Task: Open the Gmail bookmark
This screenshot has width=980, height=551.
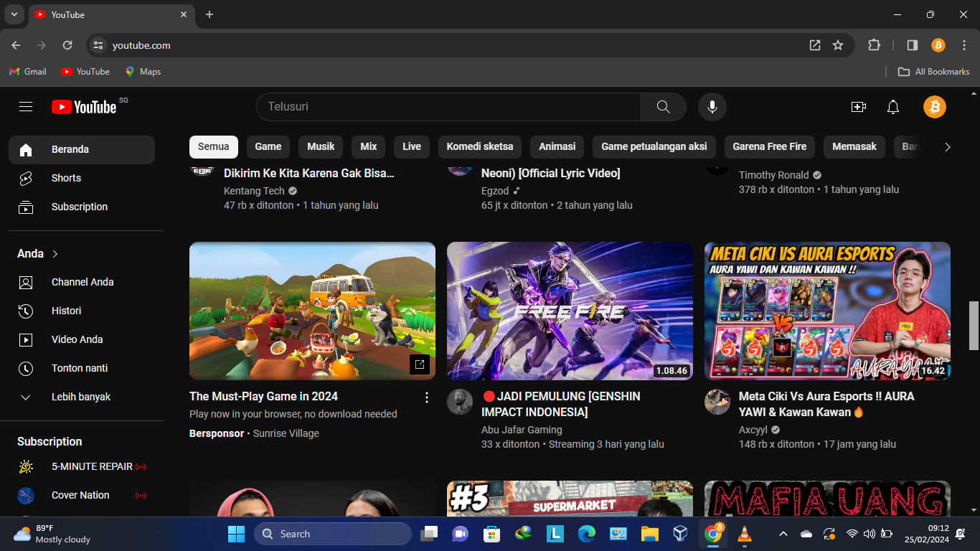Action: (x=28, y=72)
